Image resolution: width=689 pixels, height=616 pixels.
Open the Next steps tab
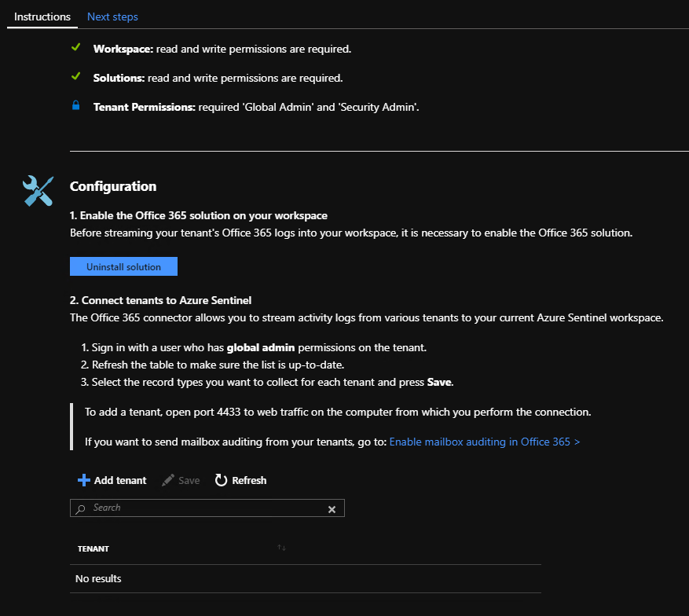[112, 16]
